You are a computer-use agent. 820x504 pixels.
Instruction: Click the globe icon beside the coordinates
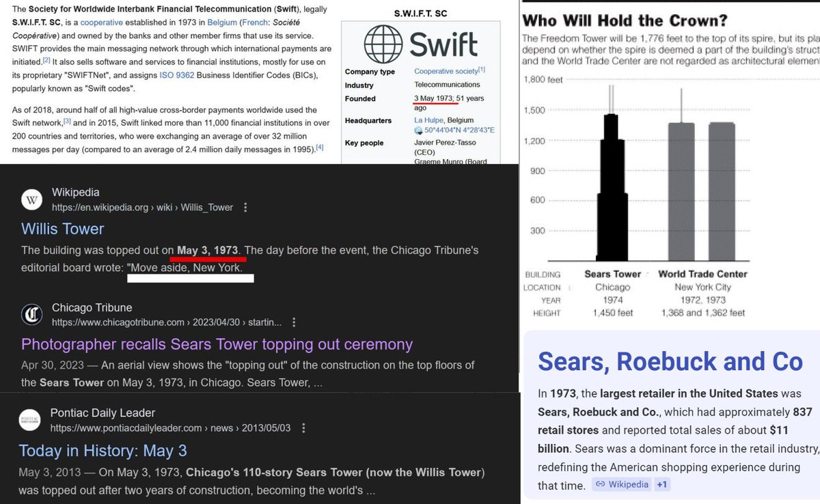click(x=419, y=130)
